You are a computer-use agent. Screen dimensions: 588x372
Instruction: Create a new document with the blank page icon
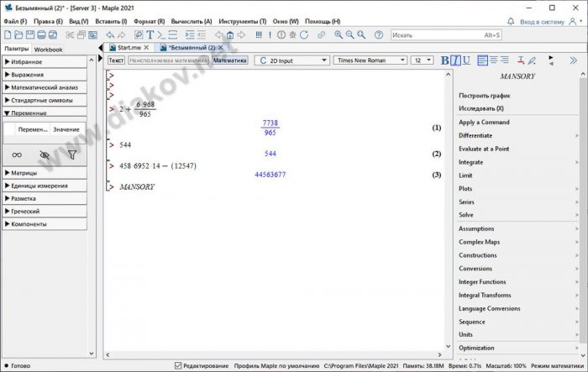pos(8,35)
